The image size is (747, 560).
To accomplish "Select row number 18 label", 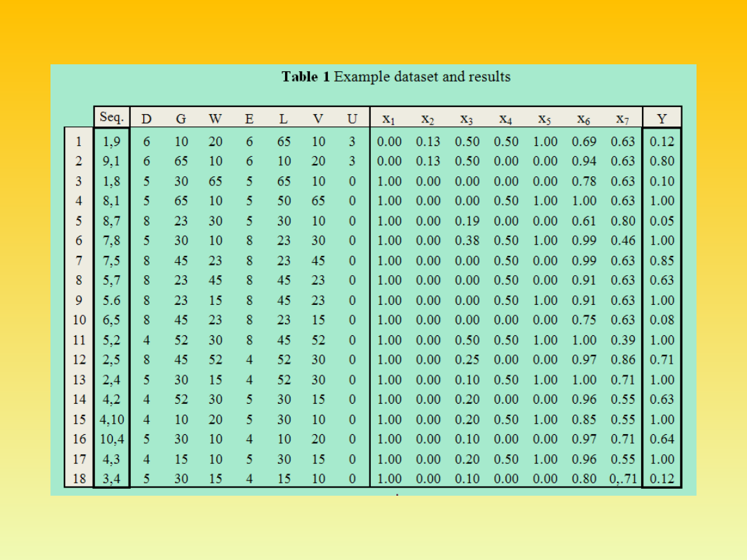I will click(79, 478).
